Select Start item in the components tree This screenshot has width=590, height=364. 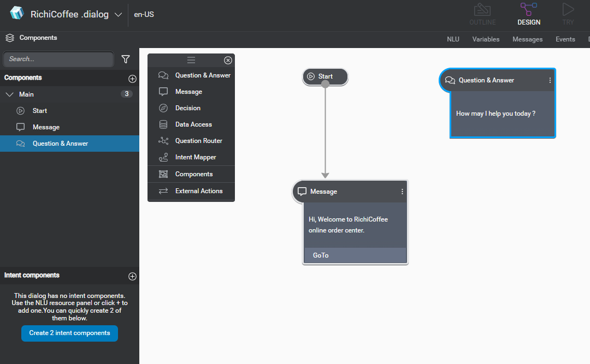click(x=40, y=111)
